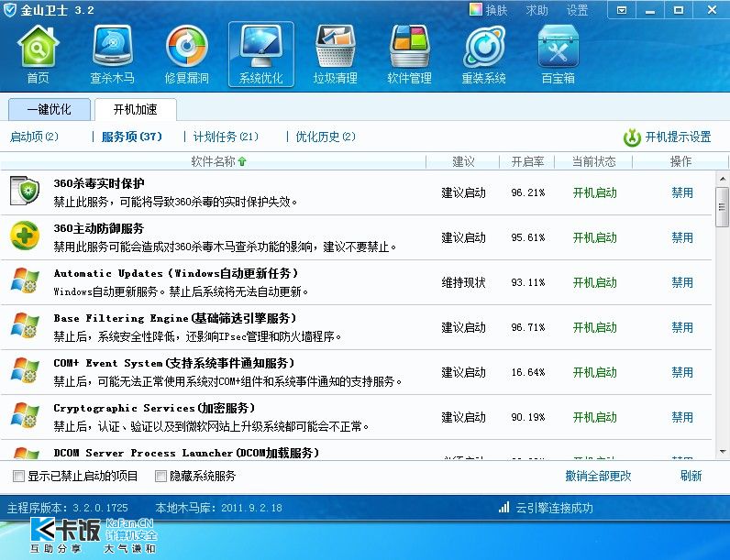Sort by the 软件名称 green arrow

point(242,161)
